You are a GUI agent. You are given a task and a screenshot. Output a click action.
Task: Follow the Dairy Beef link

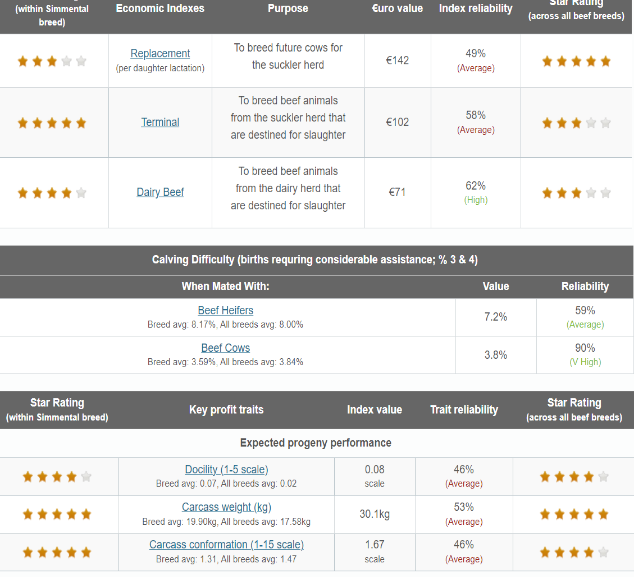(160, 192)
